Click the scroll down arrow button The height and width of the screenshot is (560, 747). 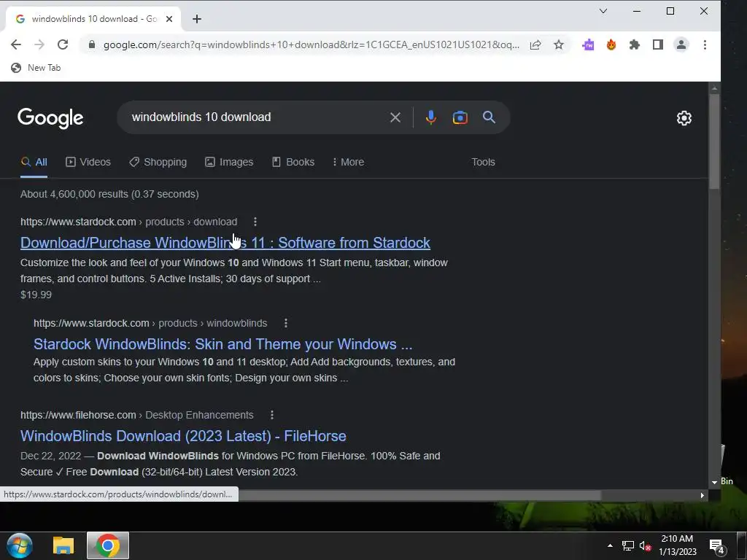714,483
